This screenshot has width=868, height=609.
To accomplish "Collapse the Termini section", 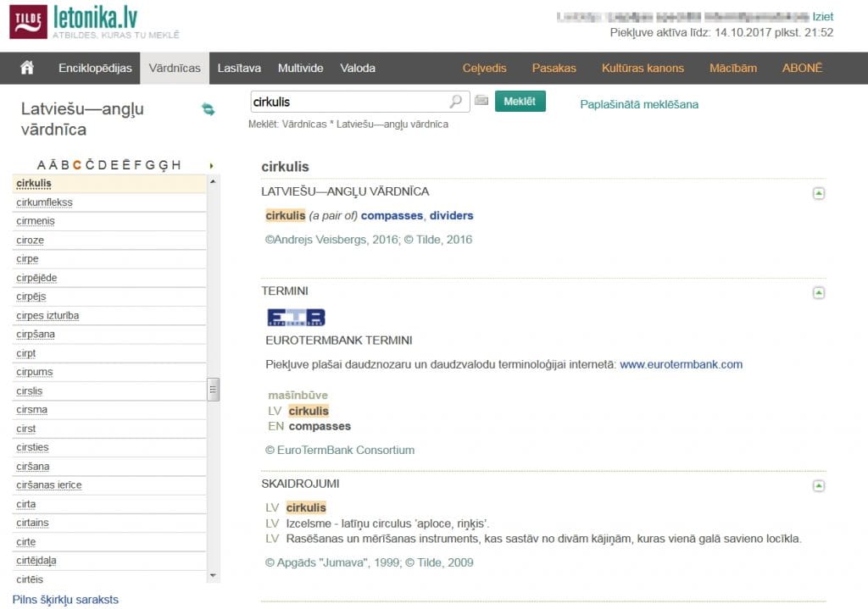I will coord(819,292).
